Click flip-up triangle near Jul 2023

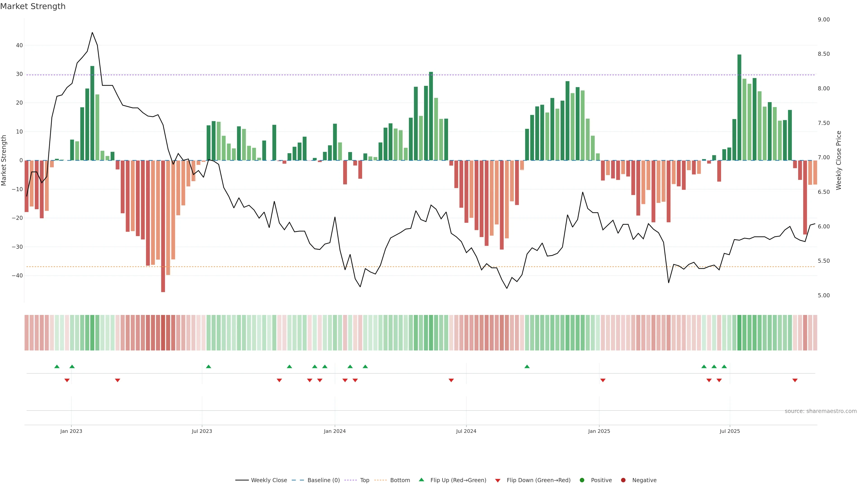click(x=209, y=366)
